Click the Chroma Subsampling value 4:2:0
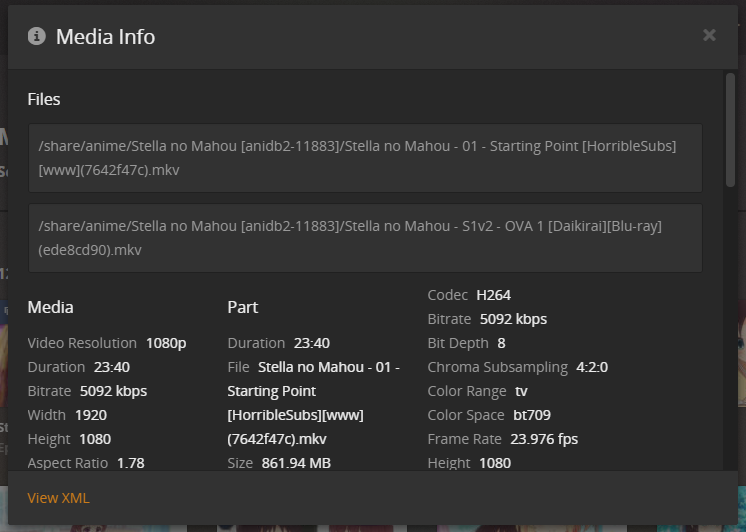Viewport: 746px width, 532px height. [592, 367]
